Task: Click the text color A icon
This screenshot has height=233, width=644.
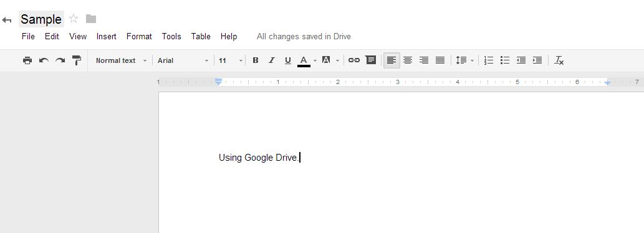Action: tap(304, 60)
